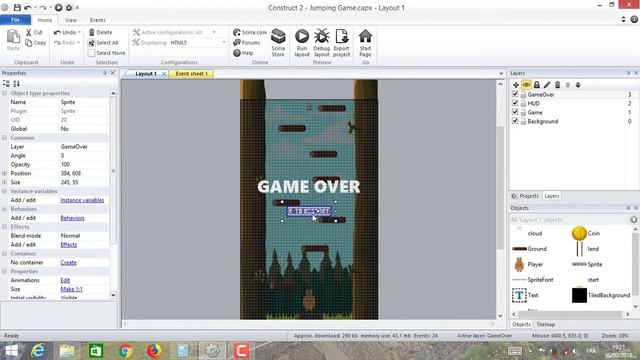The image size is (640, 360).
Task: Run layout with the play icon
Action: coord(302,36)
